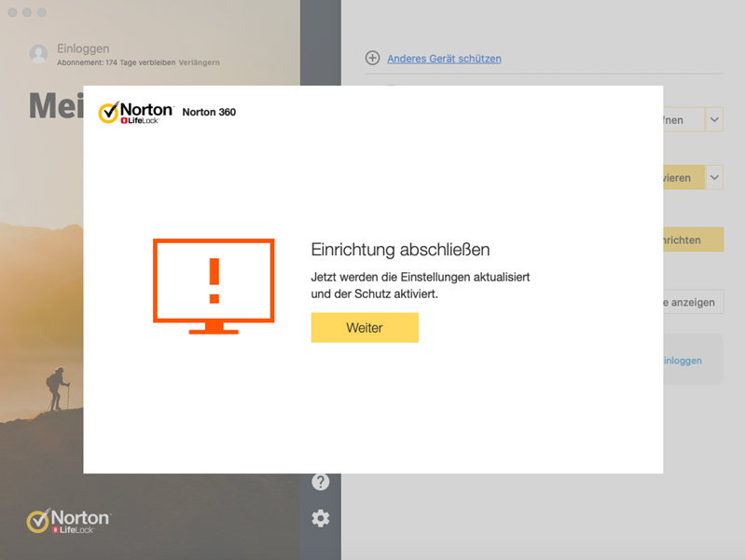The width and height of the screenshot is (746, 560).
Task: Click the yellow Weiter button
Action: pos(365,328)
